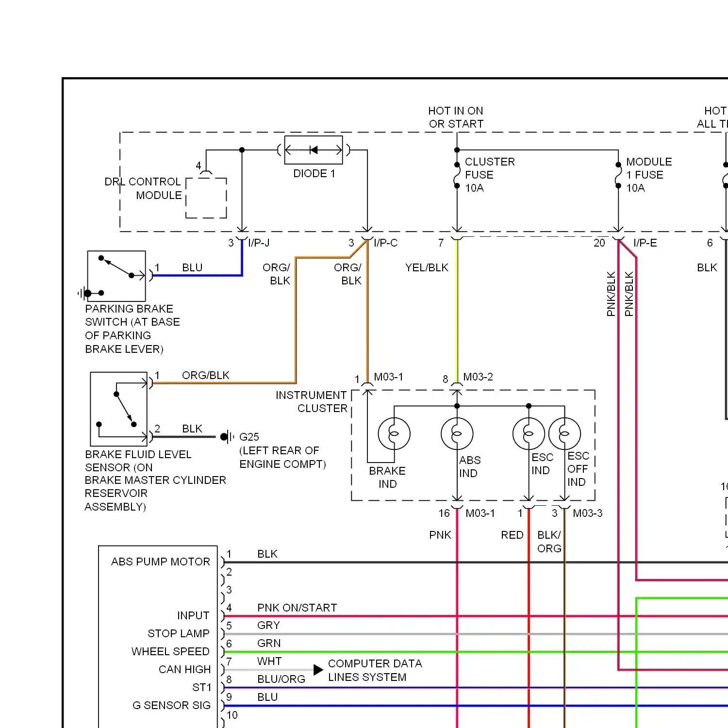Click "BLU" label at ABS pin 9

click(267, 697)
